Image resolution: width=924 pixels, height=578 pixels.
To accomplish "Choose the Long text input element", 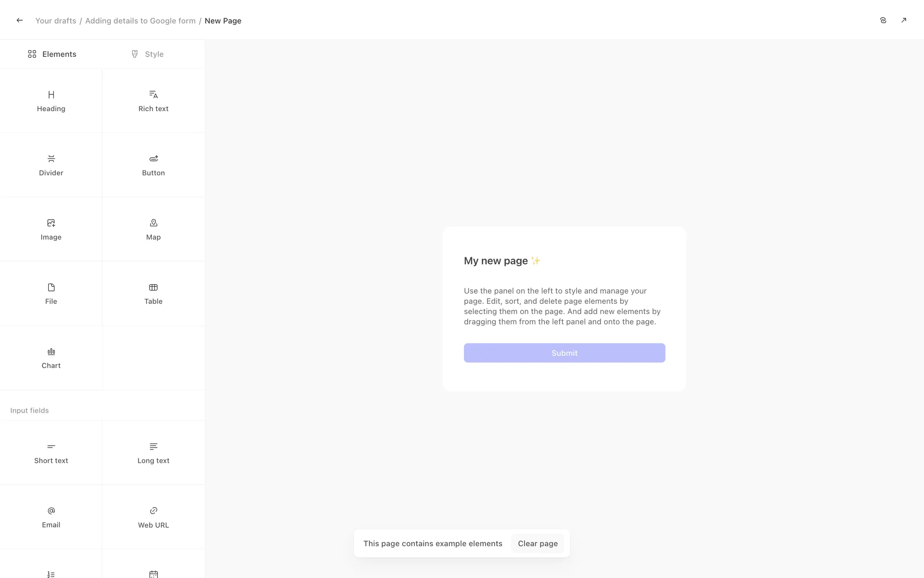I will click(153, 453).
